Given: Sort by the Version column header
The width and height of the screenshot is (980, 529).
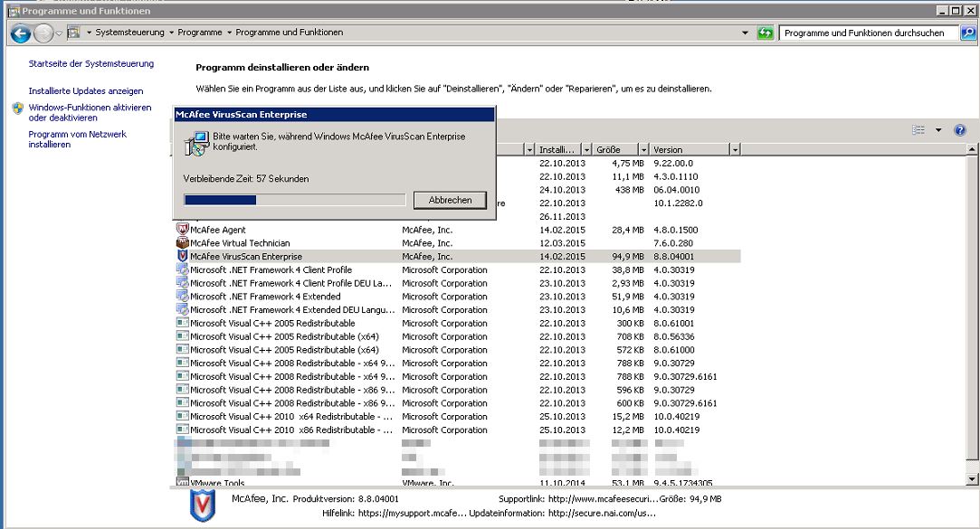Looking at the screenshot, I should (690, 149).
